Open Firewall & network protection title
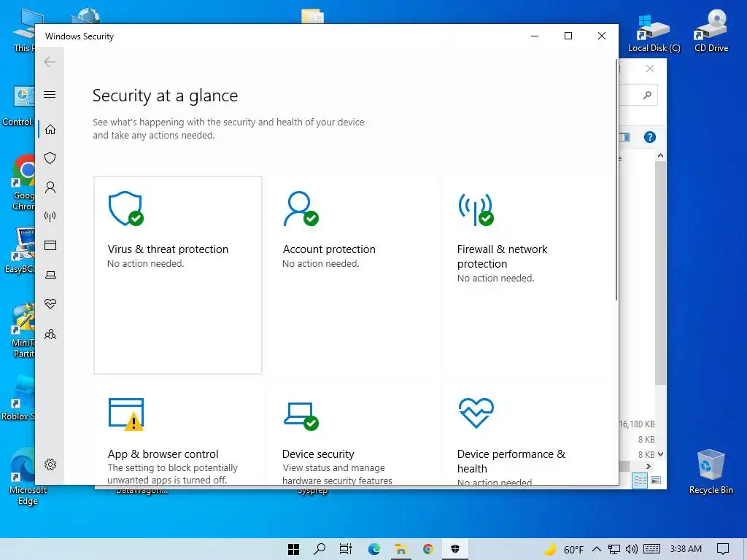The image size is (747, 560). click(502, 256)
